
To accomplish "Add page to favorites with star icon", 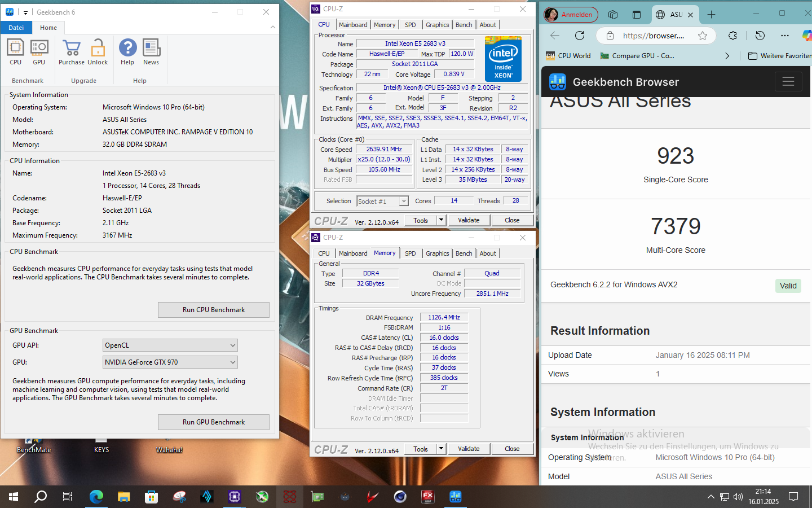I will 703,36.
